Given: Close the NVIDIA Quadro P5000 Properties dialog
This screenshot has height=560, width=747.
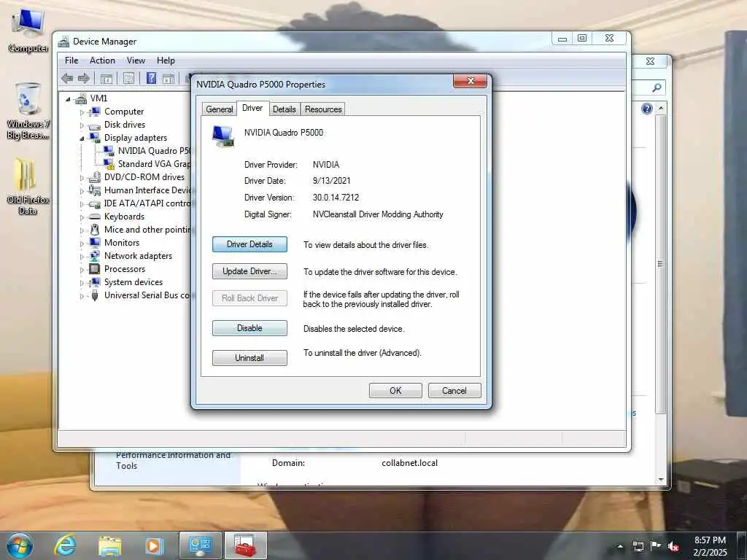Looking at the screenshot, I should (471, 81).
